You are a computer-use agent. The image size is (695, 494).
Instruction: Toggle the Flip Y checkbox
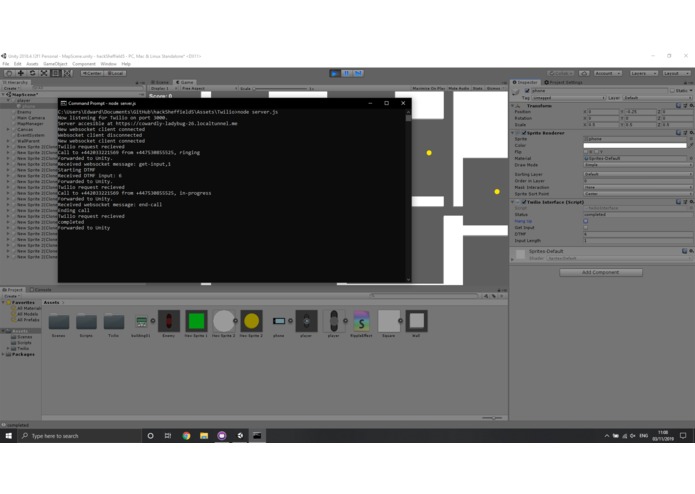pos(597,152)
